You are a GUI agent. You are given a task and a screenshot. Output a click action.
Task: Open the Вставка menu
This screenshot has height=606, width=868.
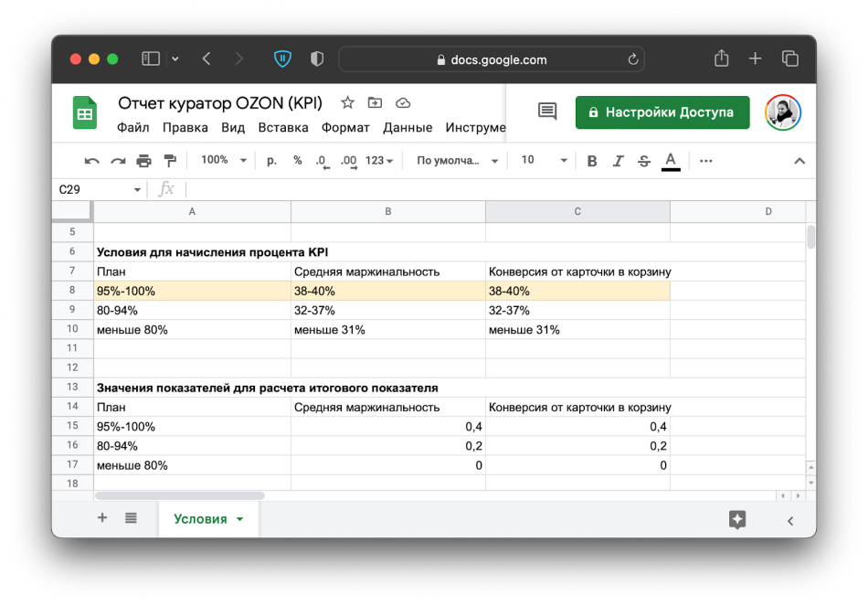(282, 128)
